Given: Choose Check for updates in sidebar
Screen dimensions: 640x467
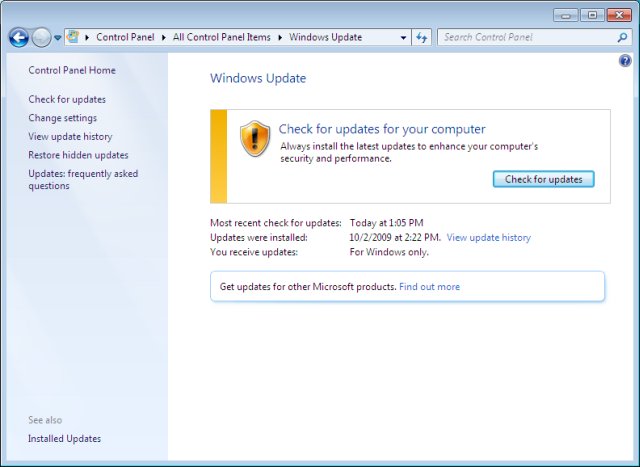Looking at the screenshot, I should [x=67, y=99].
